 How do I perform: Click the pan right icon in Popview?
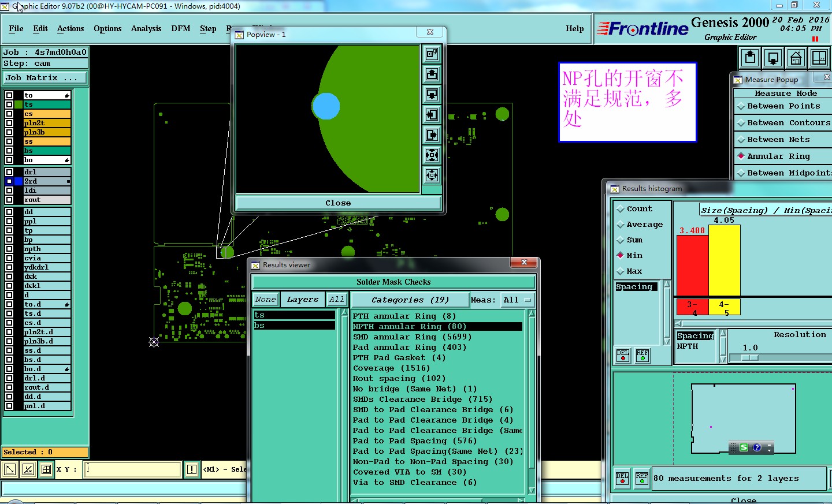point(432,135)
